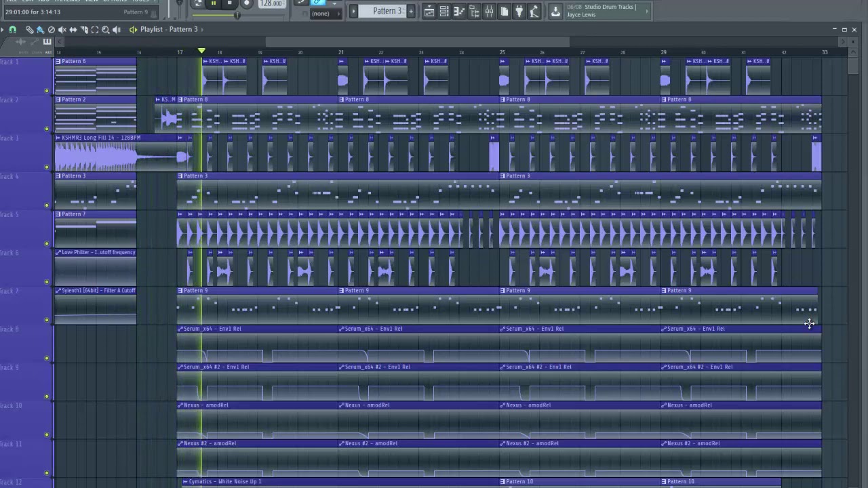Screen dimensions: 868x488
Task: Switch to the piano keys pattern tab
Action: pos(47,42)
